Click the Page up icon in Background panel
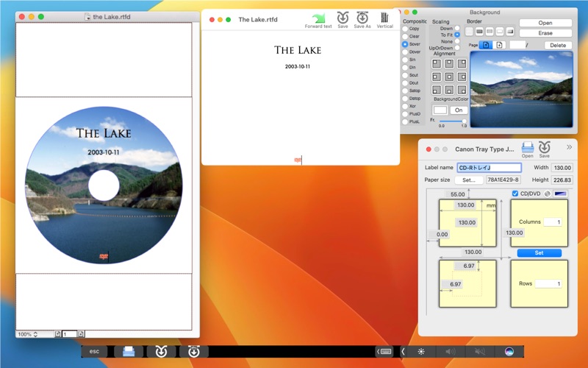The image size is (588, 368). 486,45
